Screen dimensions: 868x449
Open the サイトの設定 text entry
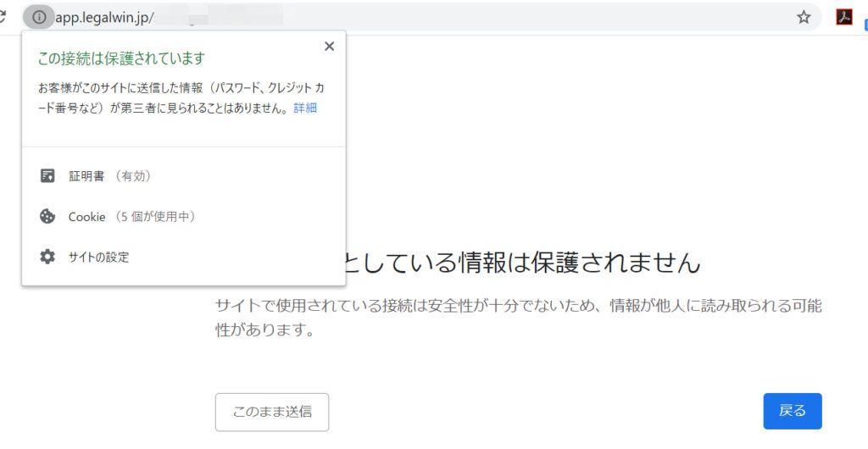point(99,257)
